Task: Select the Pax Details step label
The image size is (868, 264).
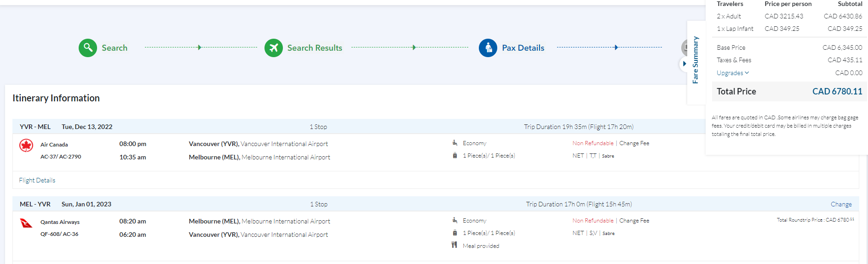Action: click(523, 48)
